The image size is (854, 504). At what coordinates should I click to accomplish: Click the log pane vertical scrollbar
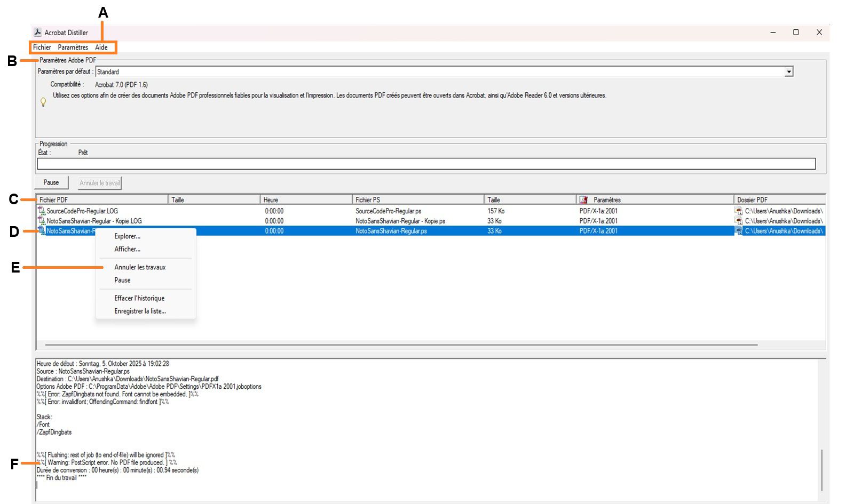click(x=822, y=470)
